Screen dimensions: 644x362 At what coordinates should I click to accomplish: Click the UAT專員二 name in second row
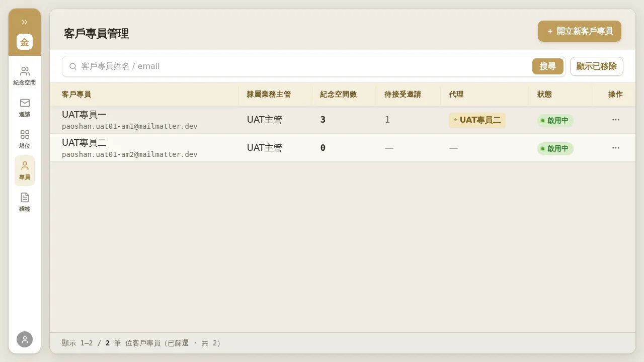84,143
